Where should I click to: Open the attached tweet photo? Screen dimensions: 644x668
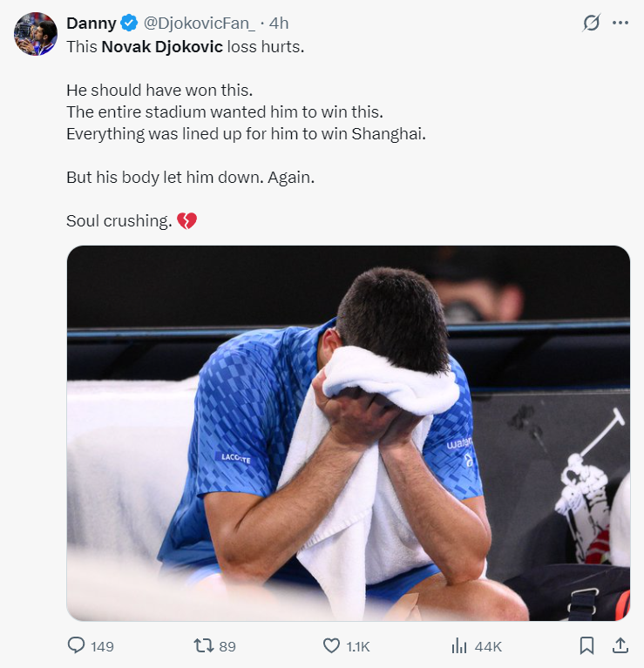(x=348, y=433)
